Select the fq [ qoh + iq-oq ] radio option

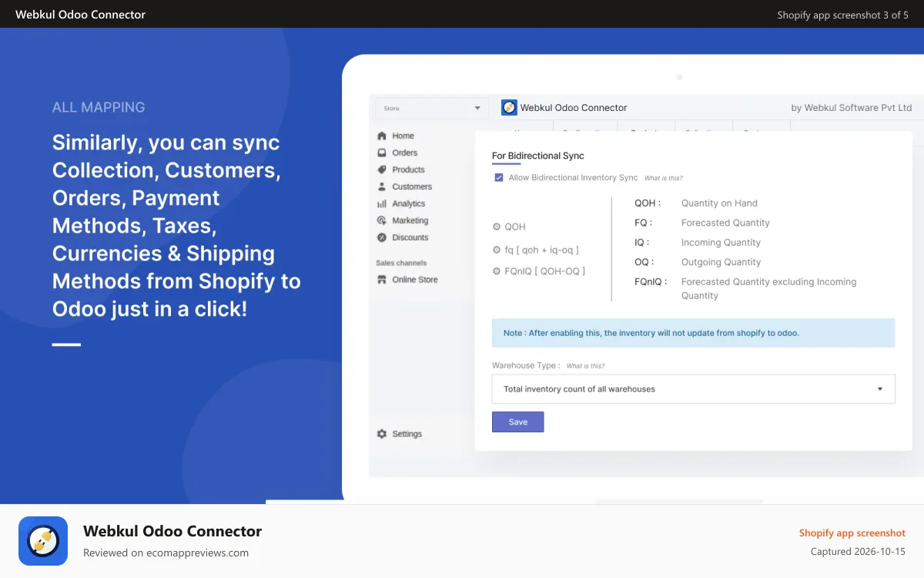coord(496,250)
